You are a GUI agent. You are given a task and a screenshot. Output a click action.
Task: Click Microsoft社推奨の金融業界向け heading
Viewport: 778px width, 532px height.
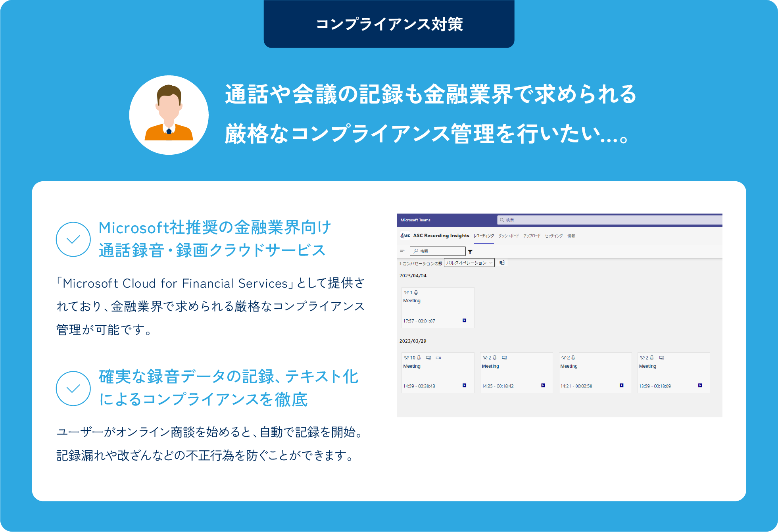click(x=215, y=228)
